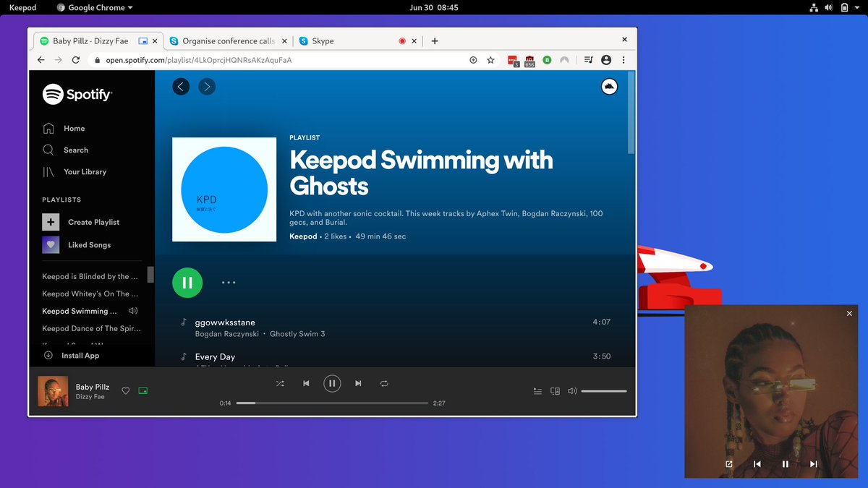Open the Dizzy Fae artist link in player bar
The width and height of the screenshot is (868, 488).
tap(90, 397)
